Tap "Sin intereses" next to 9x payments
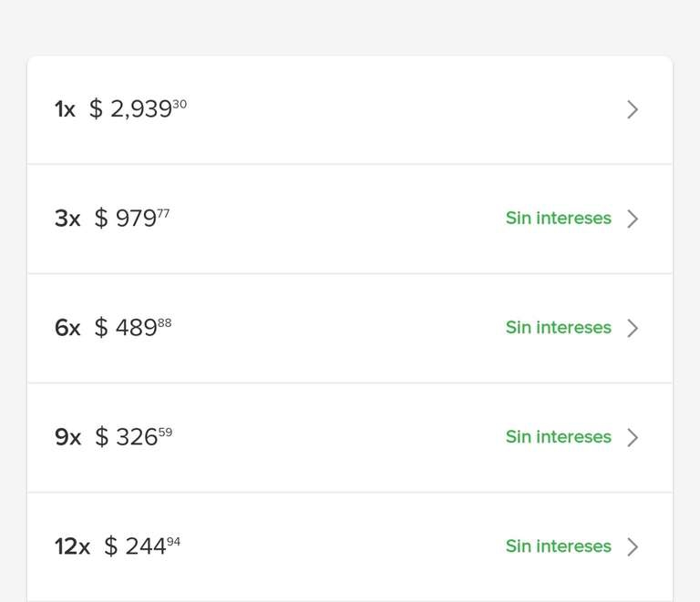Image resolution: width=700 pixels, height=602 pixels. (x=558, y=437)
